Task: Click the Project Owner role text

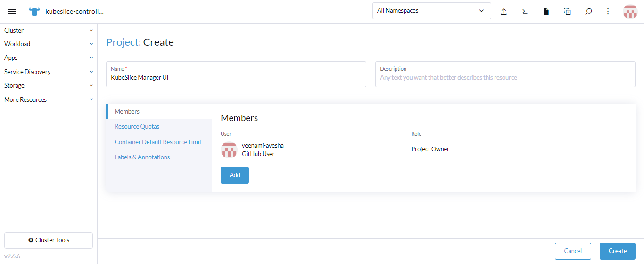Action: [430, 149]
